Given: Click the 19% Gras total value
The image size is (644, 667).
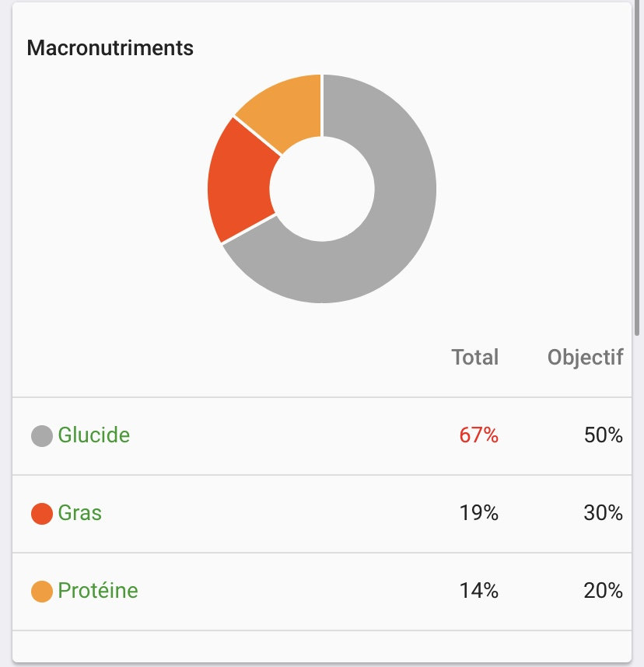Looking at the screenshot, I should click(478, 514).
